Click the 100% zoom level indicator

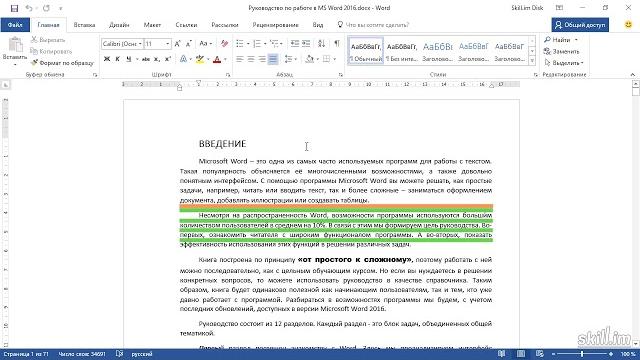click(x=628, y=354)
